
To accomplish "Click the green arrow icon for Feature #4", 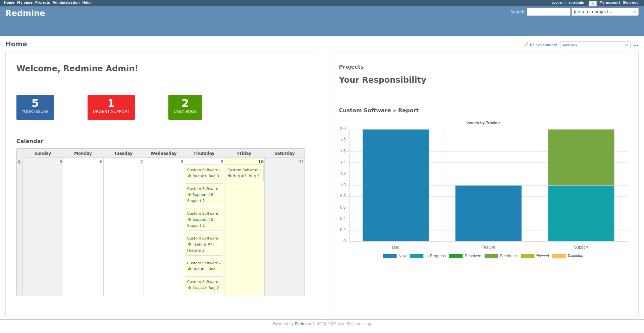I will [x=189, y=244].
